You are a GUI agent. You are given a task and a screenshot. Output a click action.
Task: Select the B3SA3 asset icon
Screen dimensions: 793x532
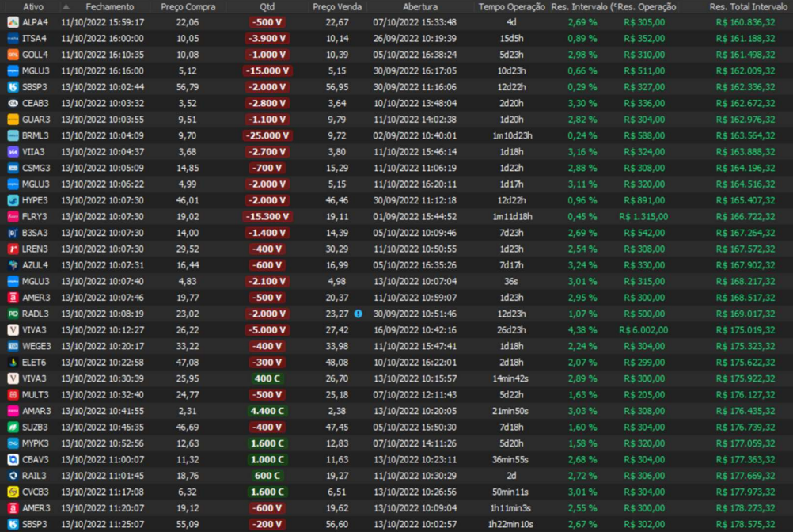(13, 233)
